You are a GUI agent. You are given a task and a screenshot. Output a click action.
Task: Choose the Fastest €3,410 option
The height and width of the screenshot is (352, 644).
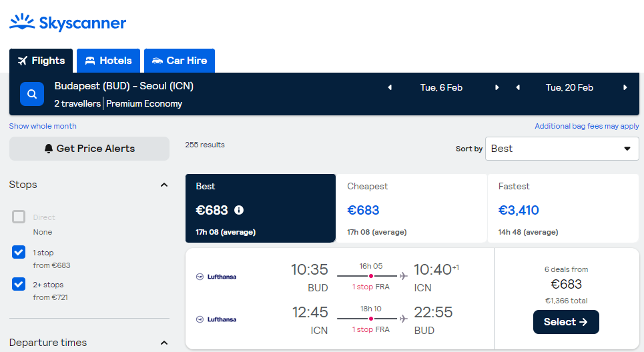(563, 209)
